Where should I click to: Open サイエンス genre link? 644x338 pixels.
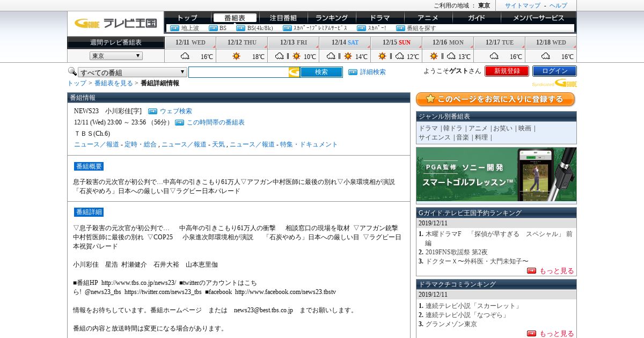coord(435,137)
